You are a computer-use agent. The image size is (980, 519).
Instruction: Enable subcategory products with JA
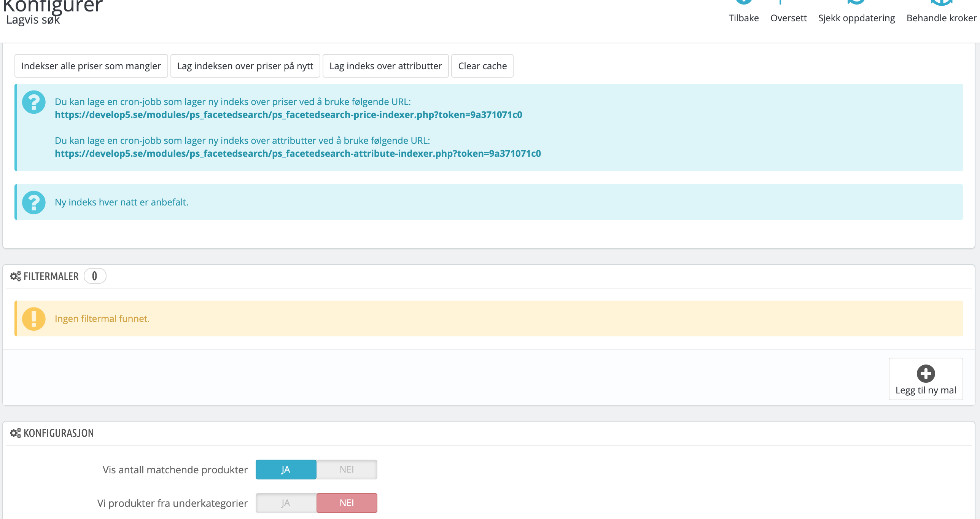pyautogui.click(x=286, y=503)
